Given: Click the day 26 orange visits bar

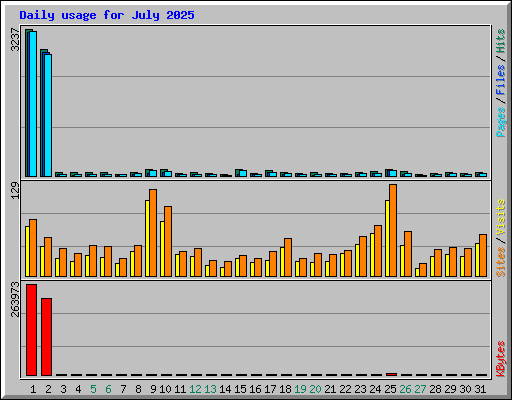Looking at the screenshot, I should [408, 254].
